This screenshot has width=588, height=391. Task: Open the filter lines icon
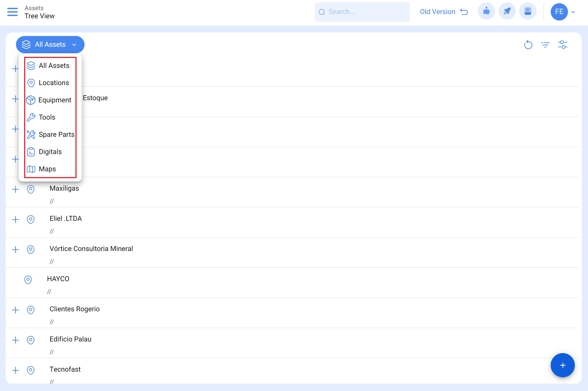click(545, 45)
